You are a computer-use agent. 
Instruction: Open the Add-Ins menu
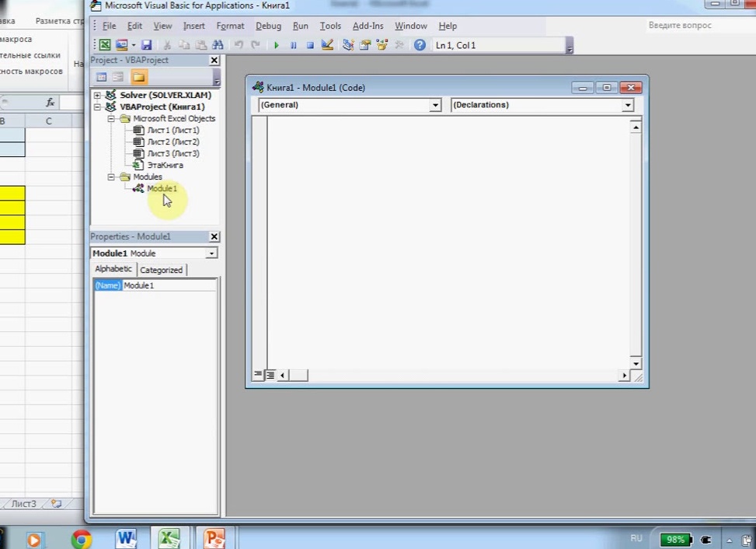click(368, 26)
